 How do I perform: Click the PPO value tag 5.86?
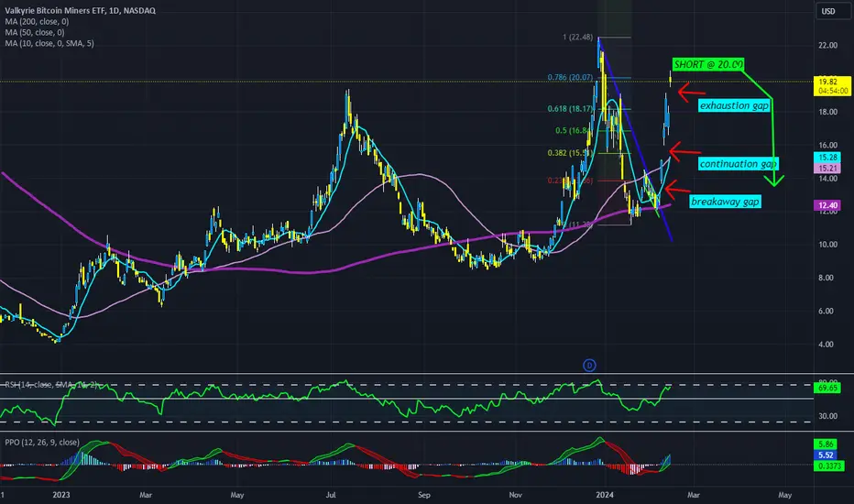pos(826,444)
